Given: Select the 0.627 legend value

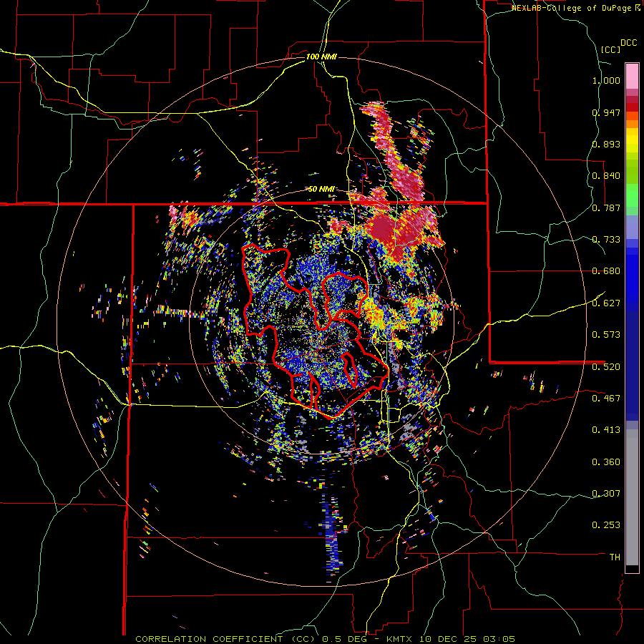Looking at the screenshot, I should [606, 303].
